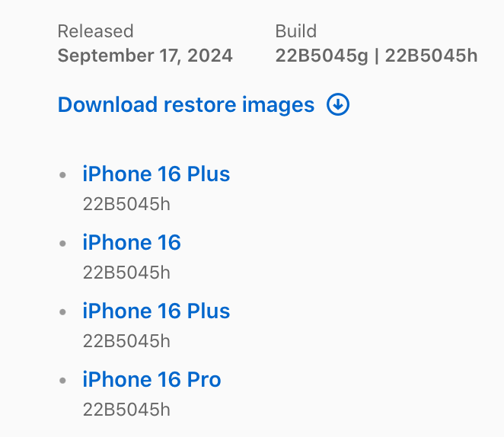Click the circled down-arrow download icon
Screen dimensions: 504x437
pos(338,104)
